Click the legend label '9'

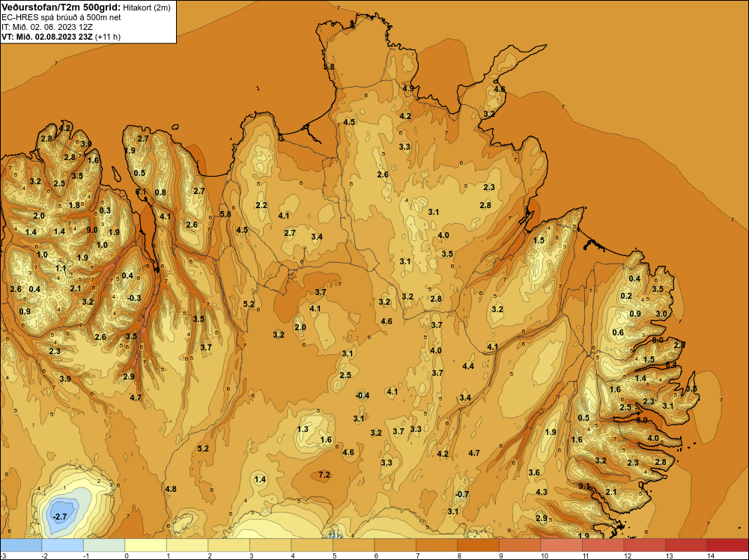pyautogui.click(x=500, y=556)
